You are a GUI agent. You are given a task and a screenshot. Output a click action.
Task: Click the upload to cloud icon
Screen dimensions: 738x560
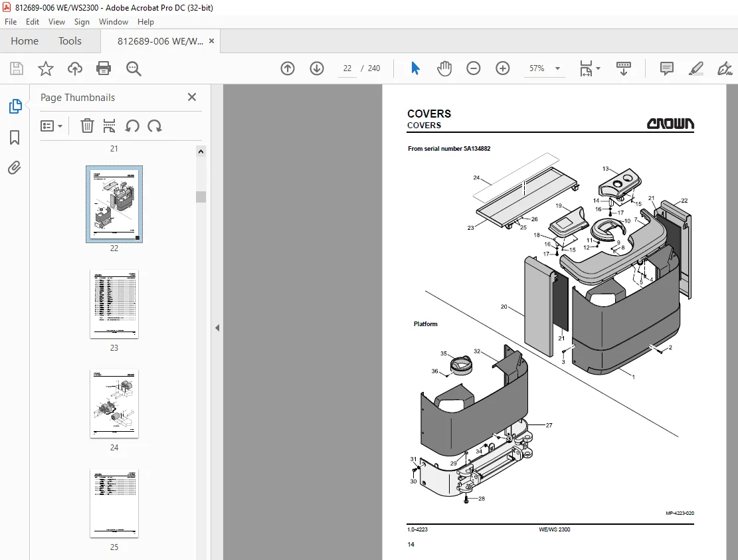pos(75,68)
